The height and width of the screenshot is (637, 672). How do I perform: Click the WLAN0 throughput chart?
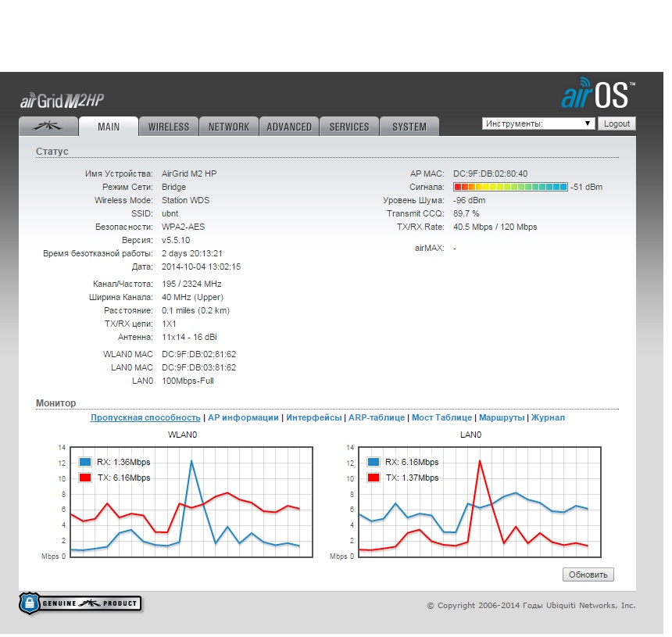coord(191,502)
